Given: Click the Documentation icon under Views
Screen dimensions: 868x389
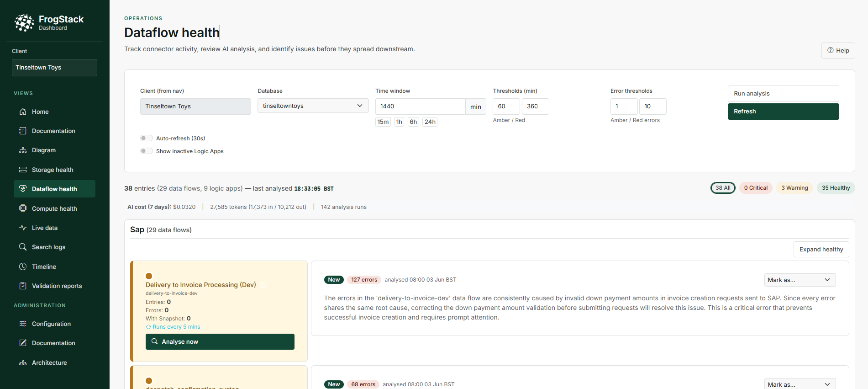Looking at the screenshot, I should (x=23, y=131).
